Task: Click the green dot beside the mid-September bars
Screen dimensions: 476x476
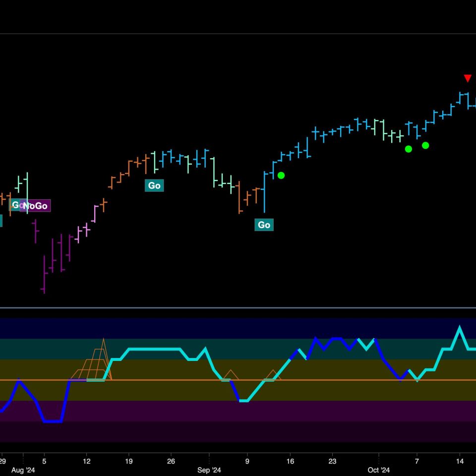Action: click(281, 175)
